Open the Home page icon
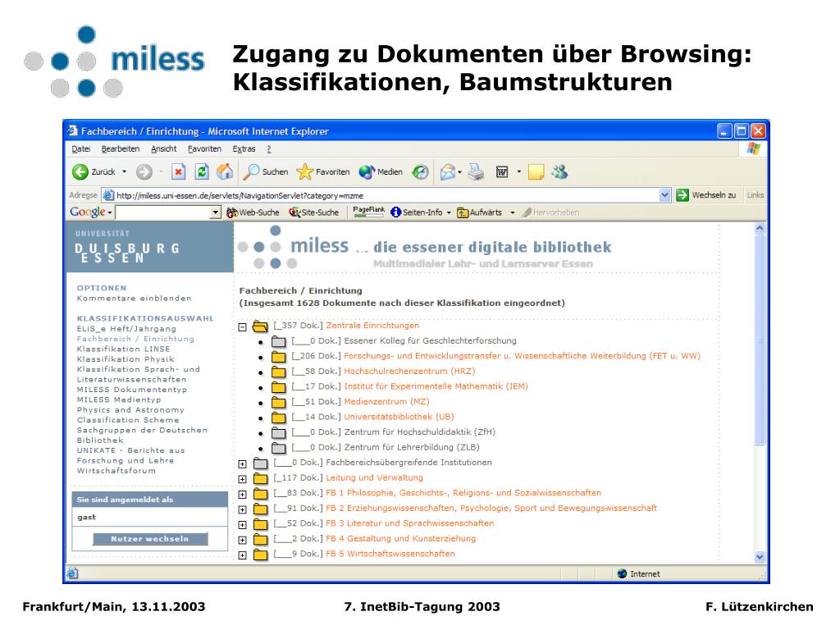The height and width of the screenshot is (630, 840). pos(225,172)
